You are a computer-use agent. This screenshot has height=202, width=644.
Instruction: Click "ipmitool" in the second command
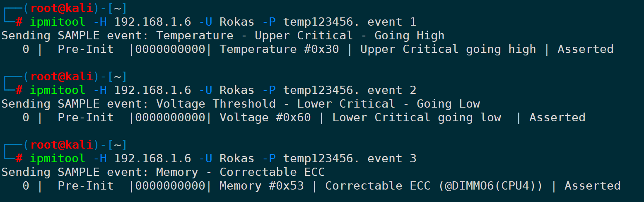pyautogui.click(x=58, y=90)
